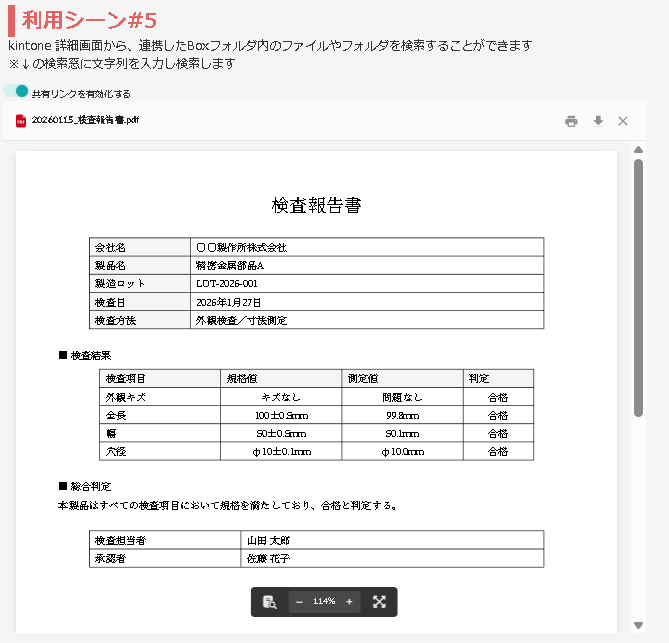Screen dimensions: 669x643
Task: Click the 佐藤 花子 approver name
Action: (x=268, y=559)
